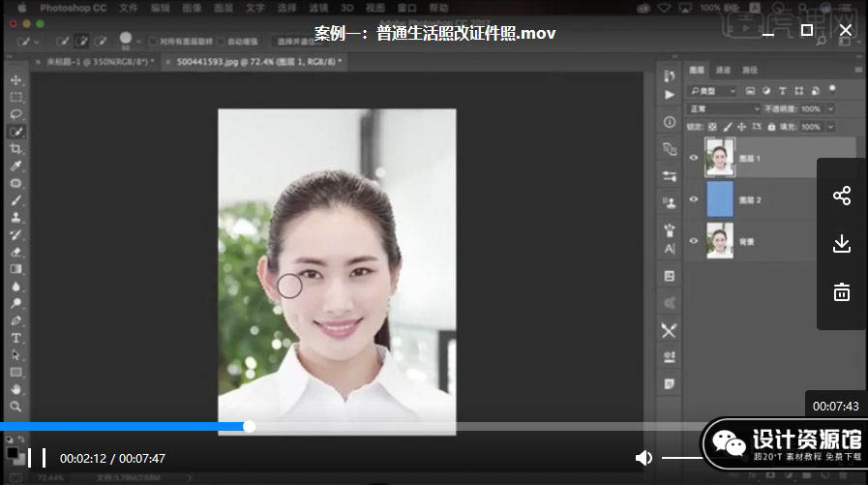Click the trash delete icon in video player
Screen dimensions: 868x485
pos(842,291)
